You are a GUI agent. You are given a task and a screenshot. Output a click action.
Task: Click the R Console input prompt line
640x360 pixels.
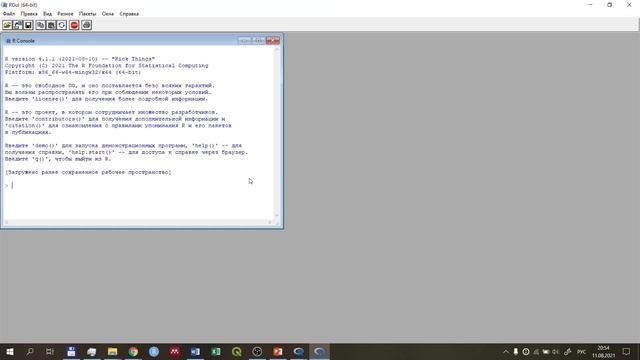coord(139,186)
